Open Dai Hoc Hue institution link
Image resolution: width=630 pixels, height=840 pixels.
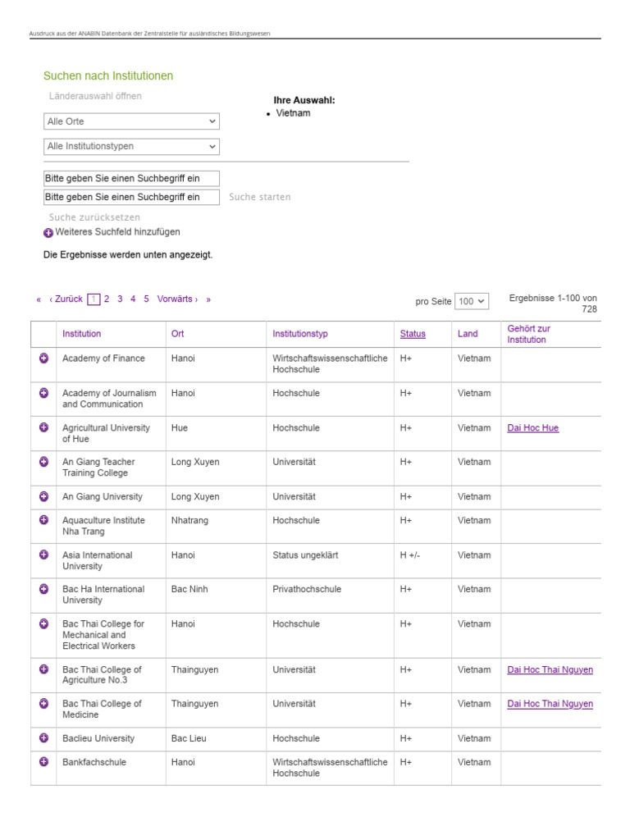[532, 428]
